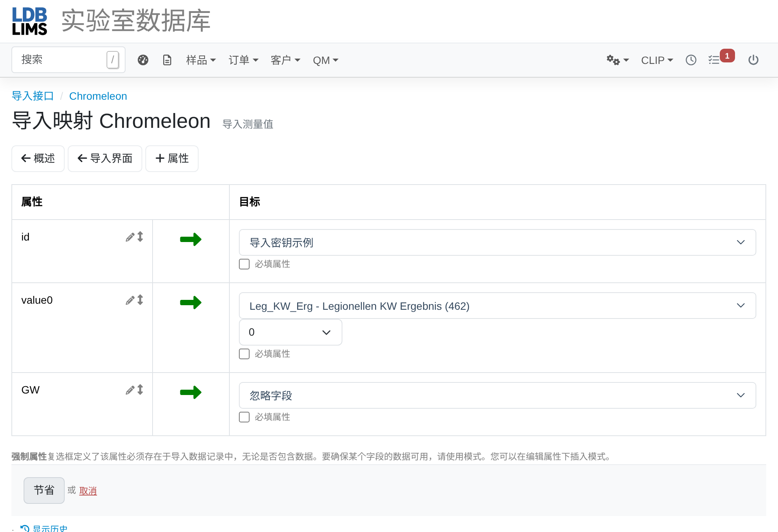Open the Chromeleon breadcrumb link
This screenshot has height=532, width=778.
point(98,96)
